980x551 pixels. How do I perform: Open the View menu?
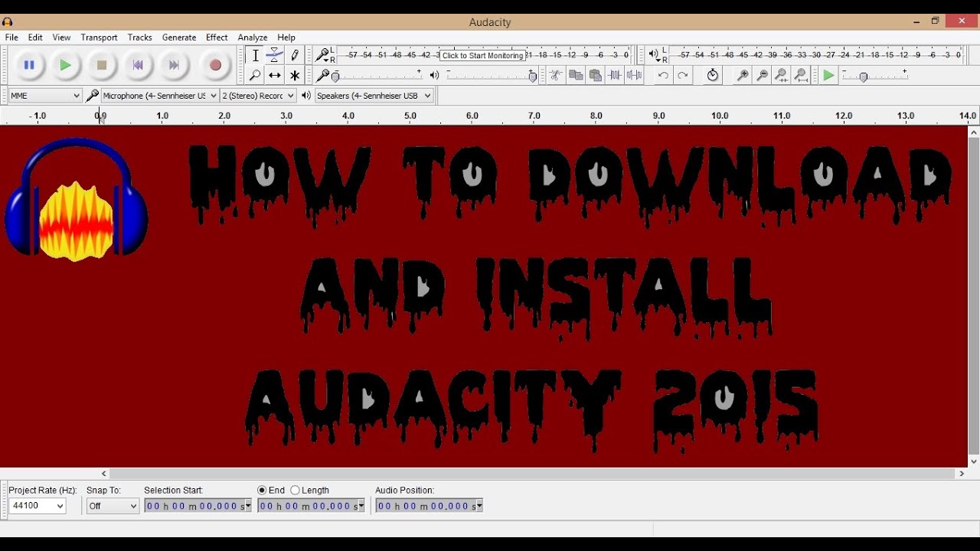pyautogui.click(x=61, y=37)
